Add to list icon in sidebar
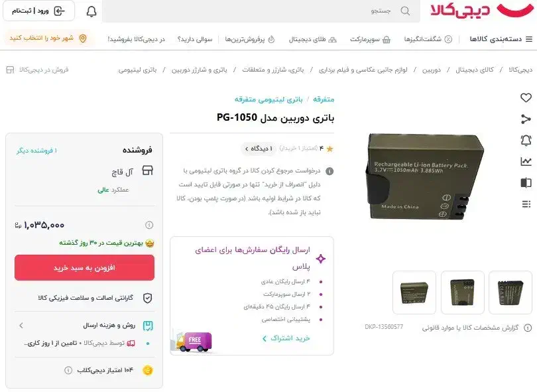Image resolution: width=537 pixels, height=392 pixels. pyautogui.click(x=526, y=204)
